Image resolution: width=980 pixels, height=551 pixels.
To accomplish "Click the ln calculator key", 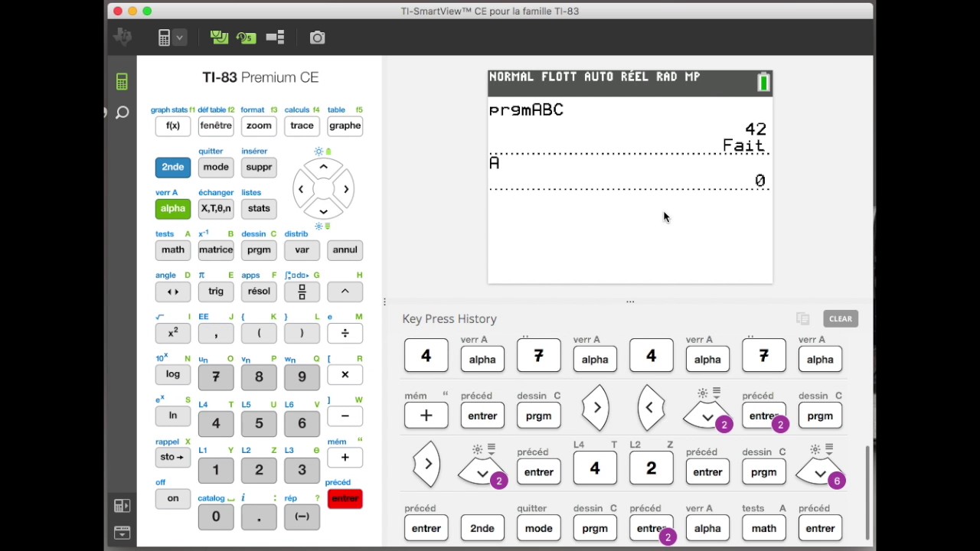I will pyautogui.click(x=173, y=416).
